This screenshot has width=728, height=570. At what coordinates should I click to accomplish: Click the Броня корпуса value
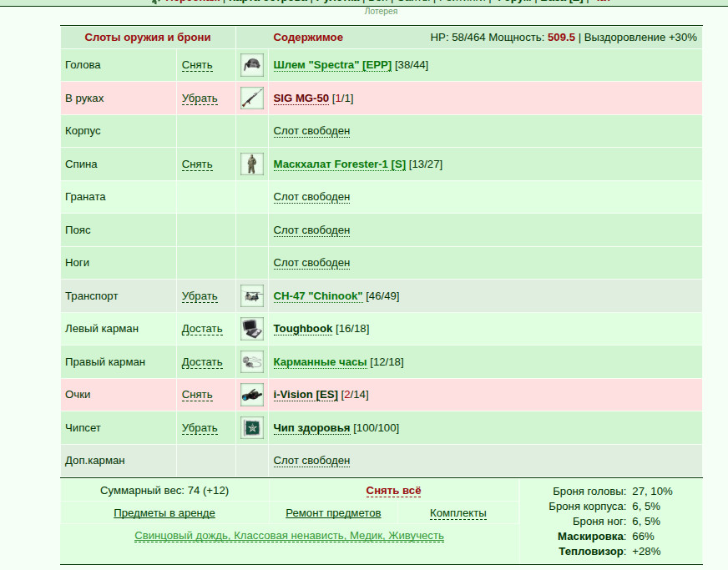646,506
